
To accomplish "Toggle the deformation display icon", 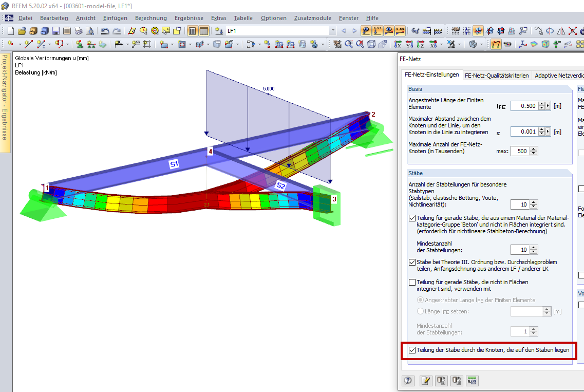I will 496,44.
